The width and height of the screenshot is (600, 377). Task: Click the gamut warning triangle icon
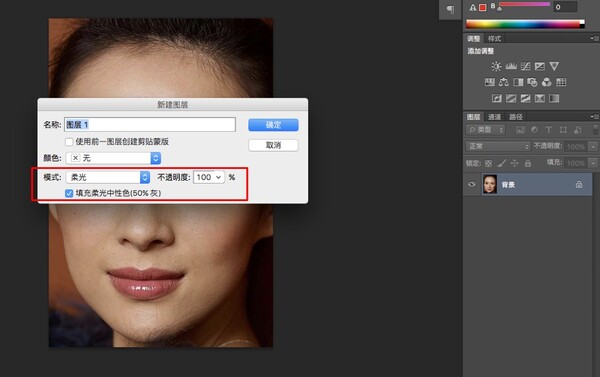tap(473, 7)
